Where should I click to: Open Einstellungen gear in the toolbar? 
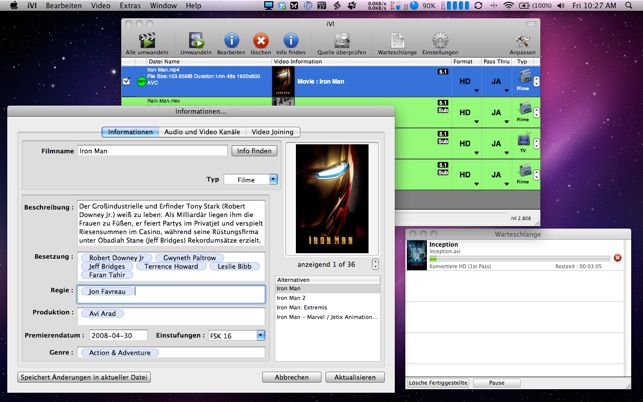440,41
